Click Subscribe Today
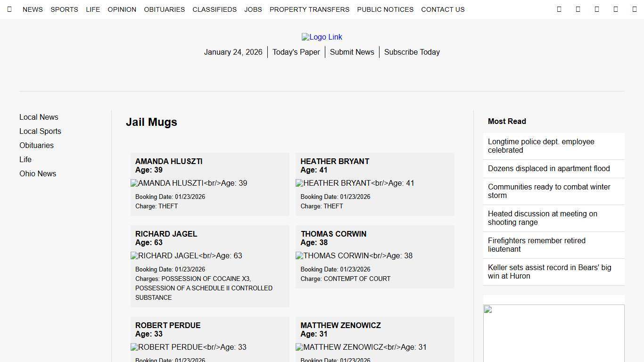This screenshot has height=362, width=644. pos(412,52)
